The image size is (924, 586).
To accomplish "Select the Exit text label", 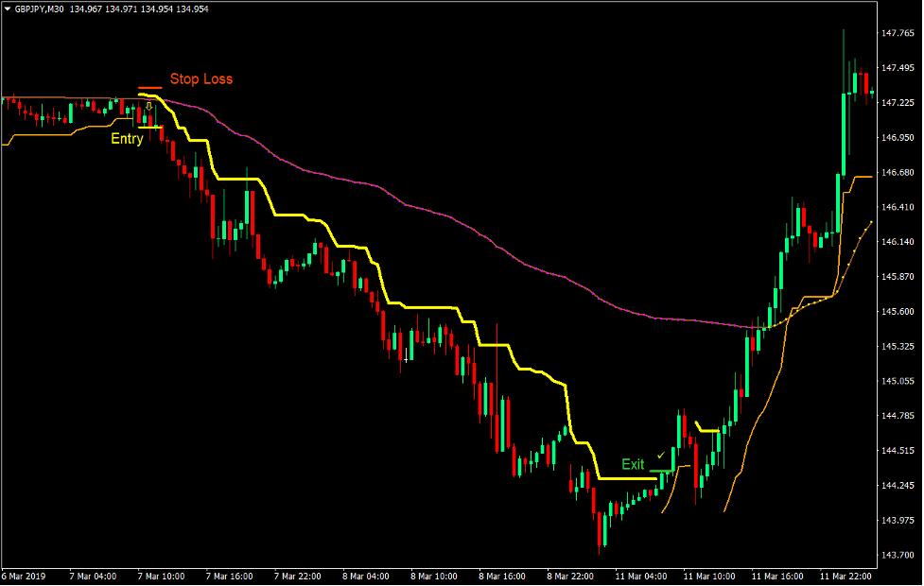I will [x=632, y=464].
